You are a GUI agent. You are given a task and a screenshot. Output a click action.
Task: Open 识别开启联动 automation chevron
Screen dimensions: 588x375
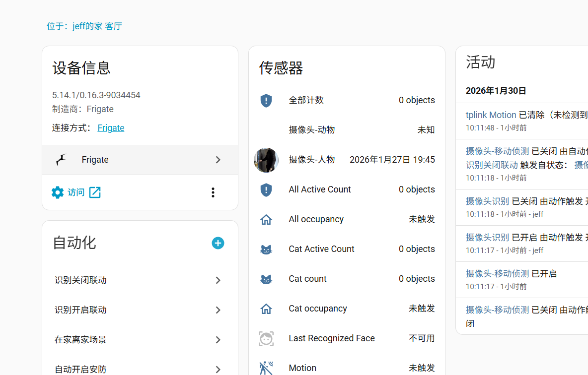tap(218, 310)
